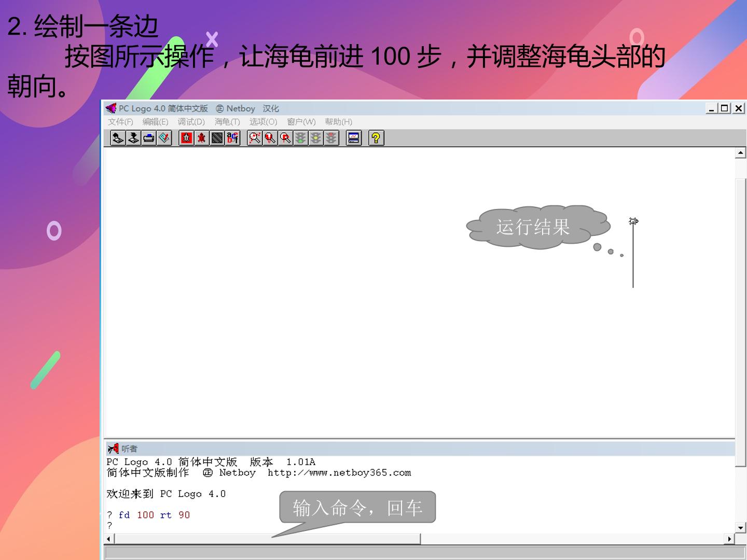Click the green traffic light icon
747x560 pixels.
click(301, 138)
